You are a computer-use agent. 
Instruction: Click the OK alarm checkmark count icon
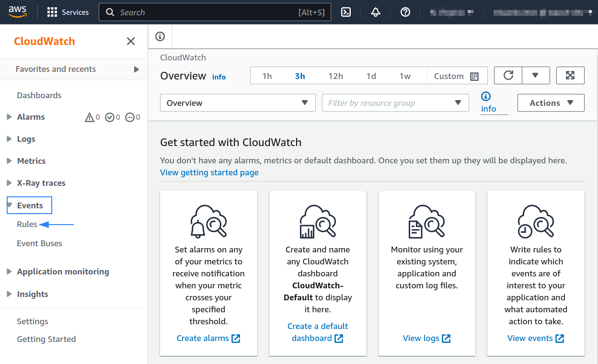110,117
